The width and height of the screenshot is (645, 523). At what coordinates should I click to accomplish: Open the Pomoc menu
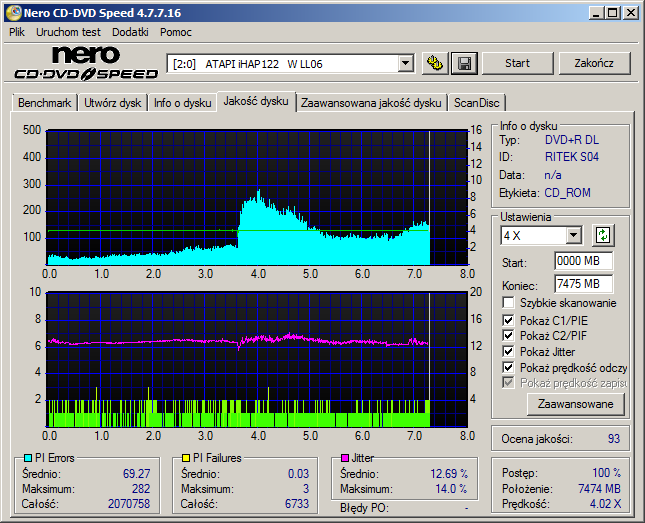coord(176,32)
